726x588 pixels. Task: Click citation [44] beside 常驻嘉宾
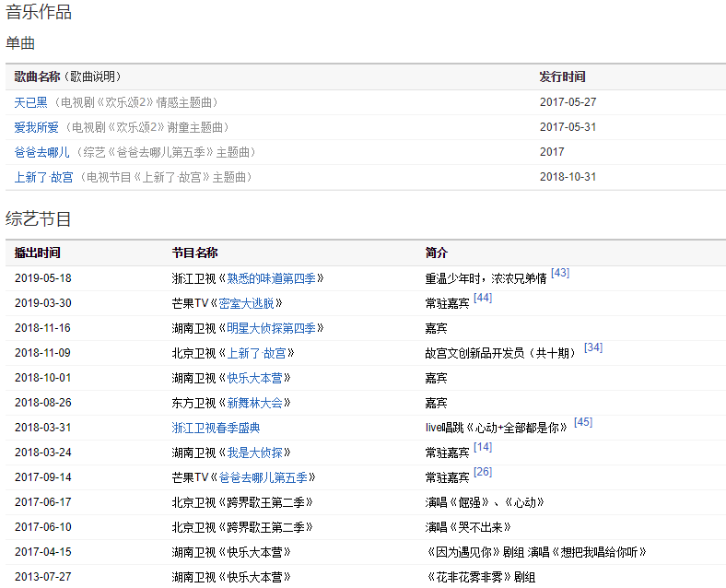483,298
